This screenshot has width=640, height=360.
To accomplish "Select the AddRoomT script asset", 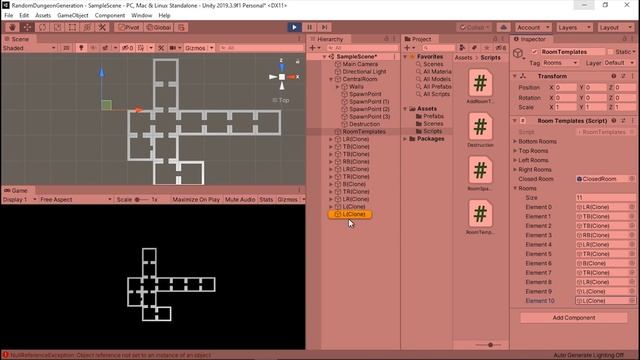I will point(480,86).
